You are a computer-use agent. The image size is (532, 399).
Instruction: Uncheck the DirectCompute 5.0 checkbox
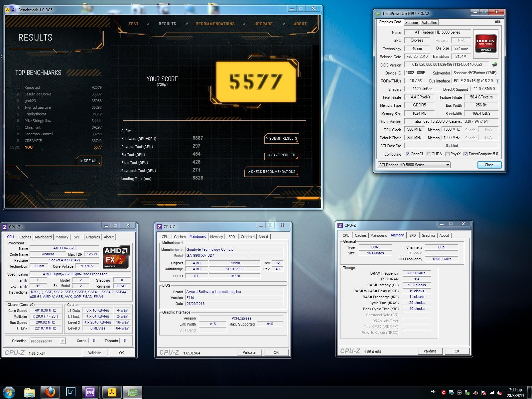click(x=466, y=154)
